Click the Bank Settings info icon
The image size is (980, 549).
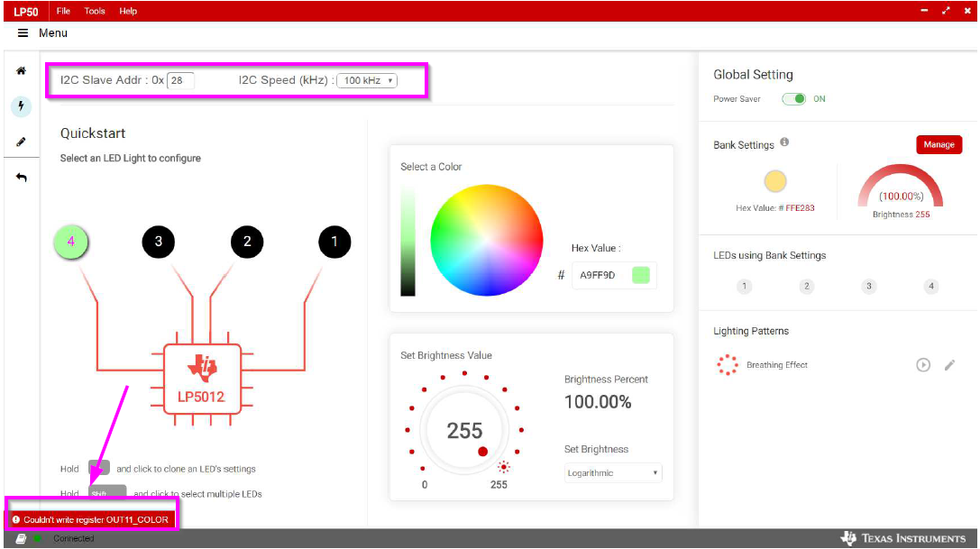tap(784, 142)
